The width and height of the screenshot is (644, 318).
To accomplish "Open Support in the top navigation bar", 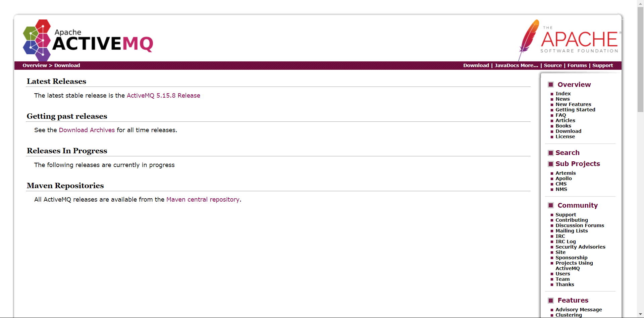I will [x=602, y=65].
